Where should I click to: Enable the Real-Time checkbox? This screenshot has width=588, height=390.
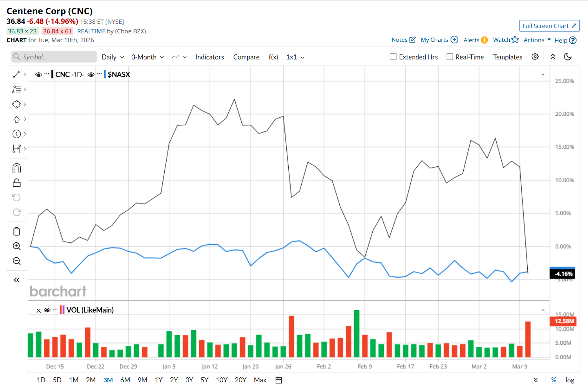[x=450, y=57]
